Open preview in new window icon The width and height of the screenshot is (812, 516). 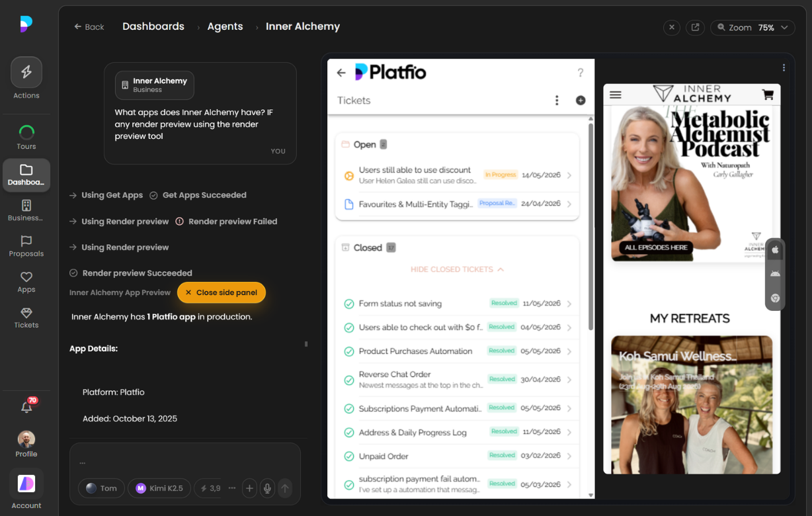click(695, 27)
